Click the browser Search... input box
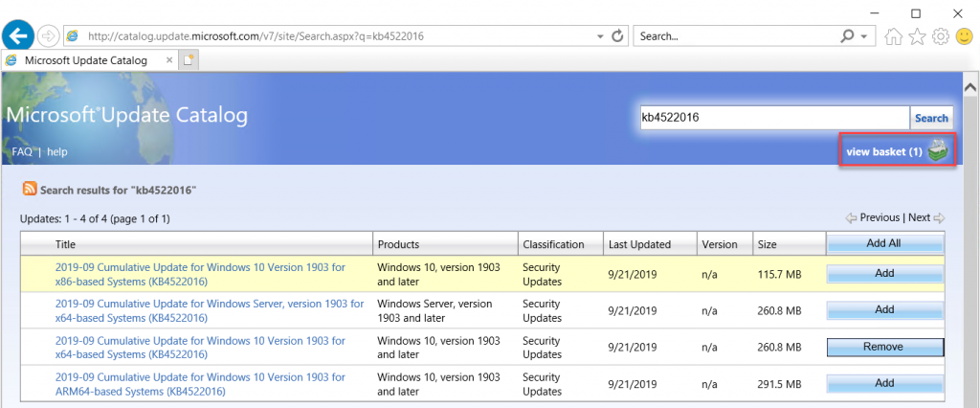The height and width of the screenshot is (408, 980). 736,36
